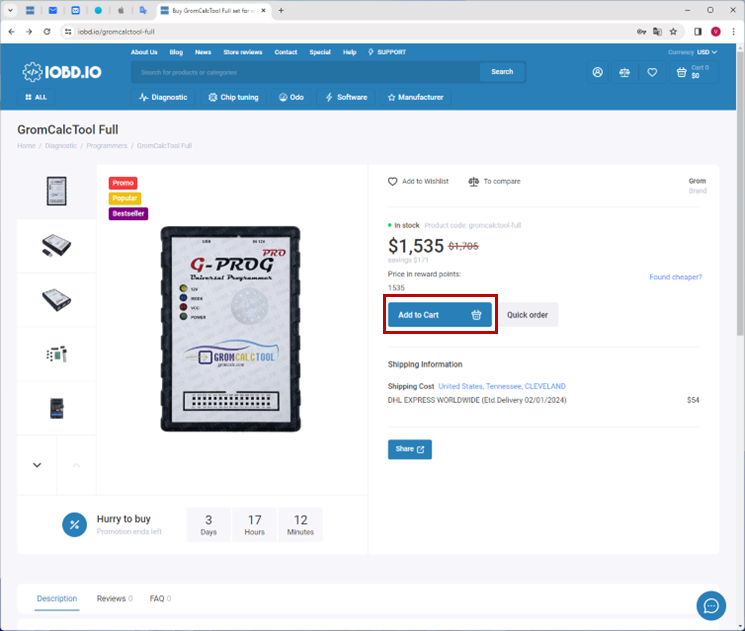Screen dimensions: 745x631
Task: Open the shopping cart basket icon
Action: point(681,72)
